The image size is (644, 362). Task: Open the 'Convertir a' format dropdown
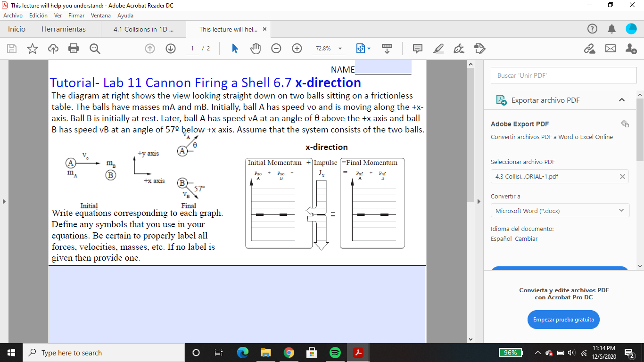coord(560,210)
